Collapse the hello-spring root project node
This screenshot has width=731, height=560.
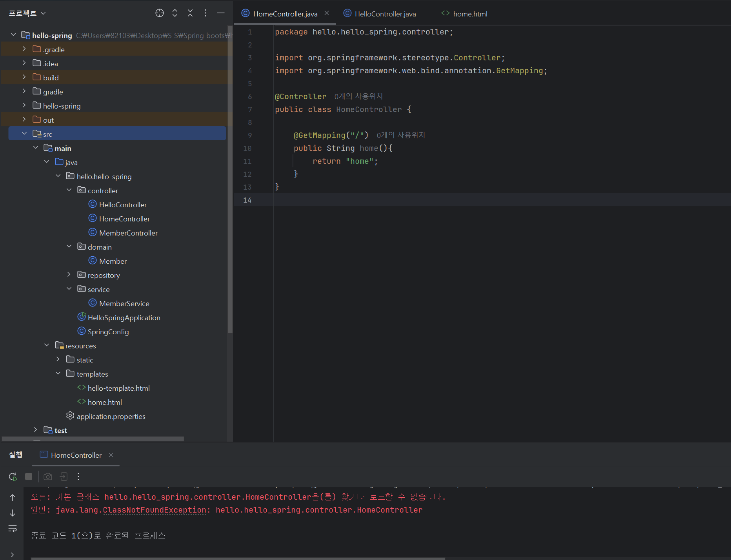(x=13, y=35)
